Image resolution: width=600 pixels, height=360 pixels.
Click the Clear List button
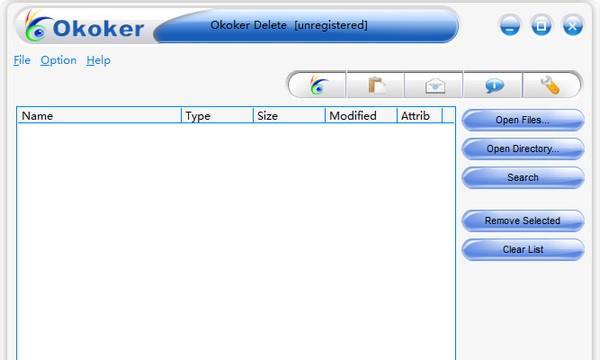(523, 249)
